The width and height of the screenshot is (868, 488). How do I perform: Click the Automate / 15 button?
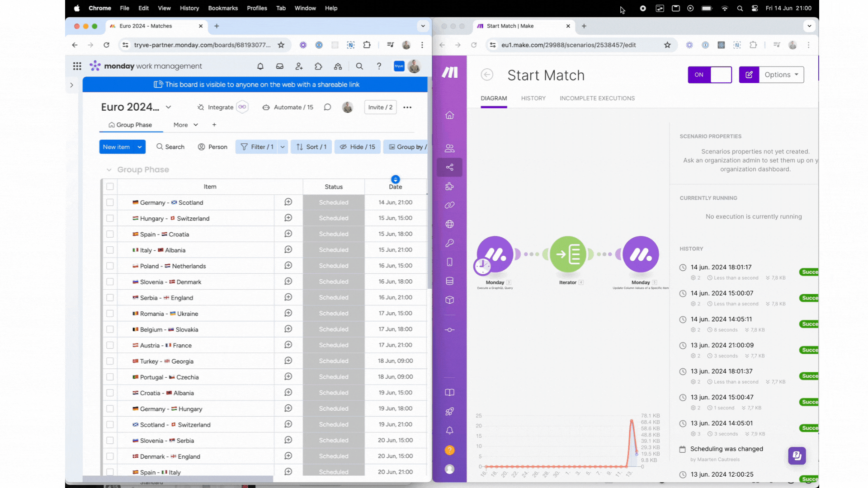(x=288, y=107)
